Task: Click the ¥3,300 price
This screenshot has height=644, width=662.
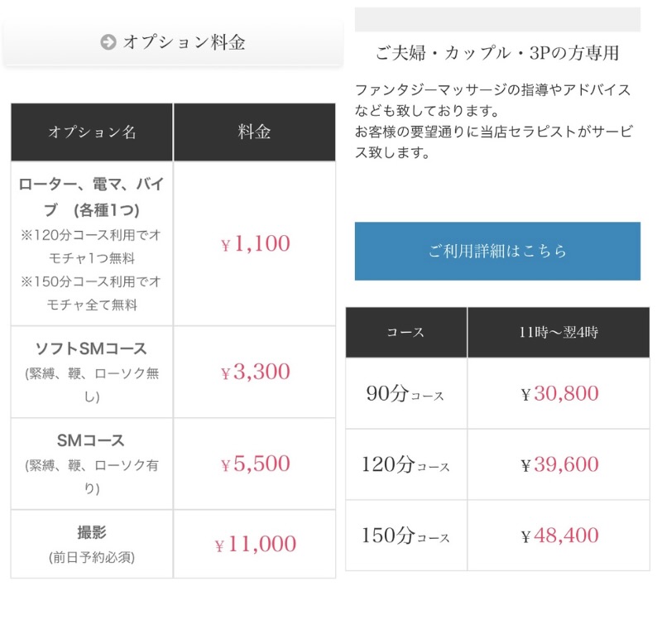Action: 256,372
